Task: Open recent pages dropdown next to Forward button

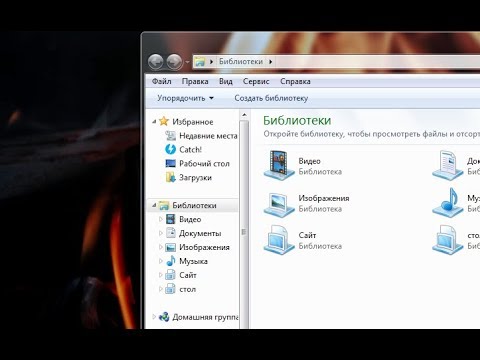Action: pyautogui.click(x=187, y=62)
